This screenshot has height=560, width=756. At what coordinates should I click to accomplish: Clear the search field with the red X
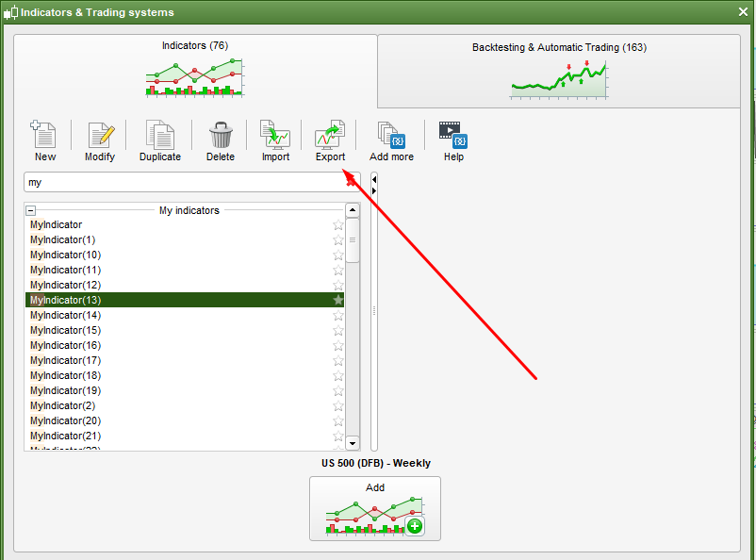click(351, 182)
